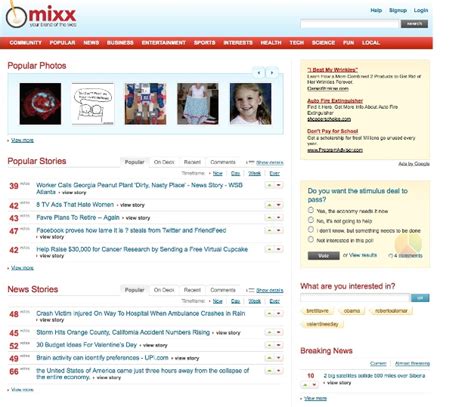The width and height of the screenshot is (474, 407).
Task: Show previous popular photos arrow
Action: [x=259, y=73]
